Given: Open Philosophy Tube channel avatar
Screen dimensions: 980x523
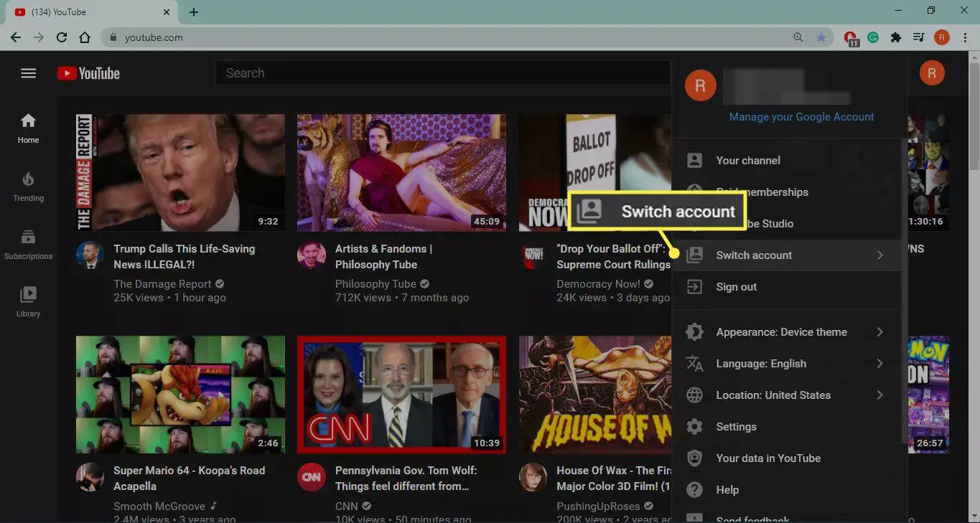Looking at the screenshot, I should (311, 255).
